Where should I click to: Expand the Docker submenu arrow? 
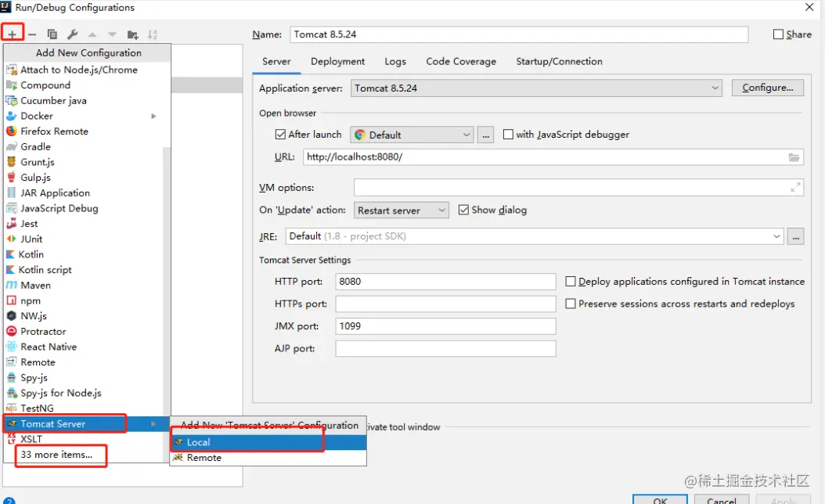[x=153, y=117]
